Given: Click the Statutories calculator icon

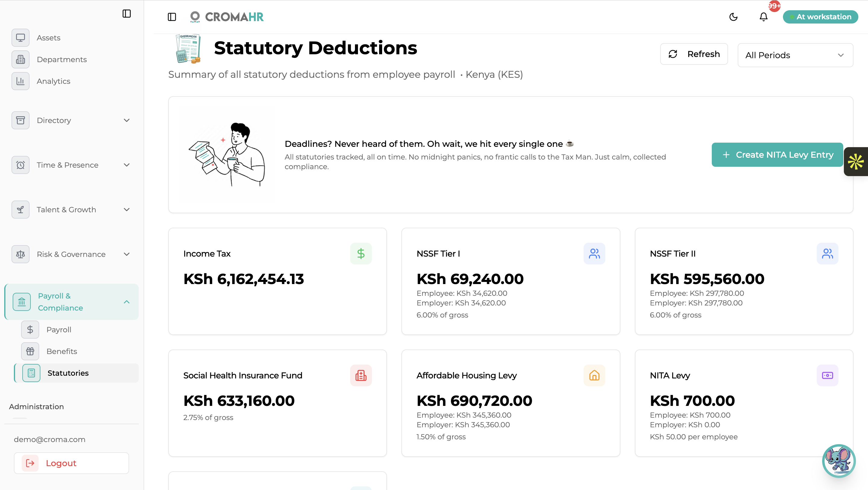Looking at the screenshot, I should pos(31,373).
